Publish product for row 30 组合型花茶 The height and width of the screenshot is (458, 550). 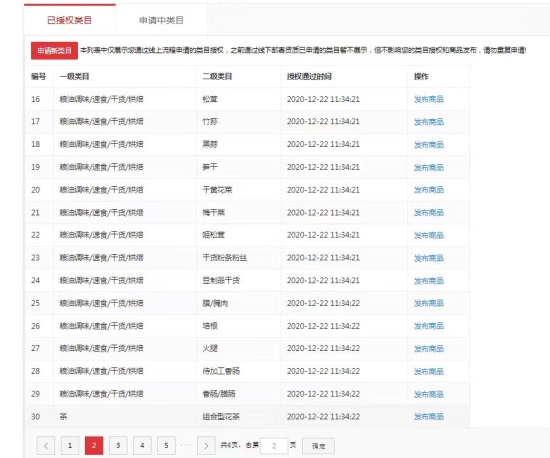[x=429, y=417]
